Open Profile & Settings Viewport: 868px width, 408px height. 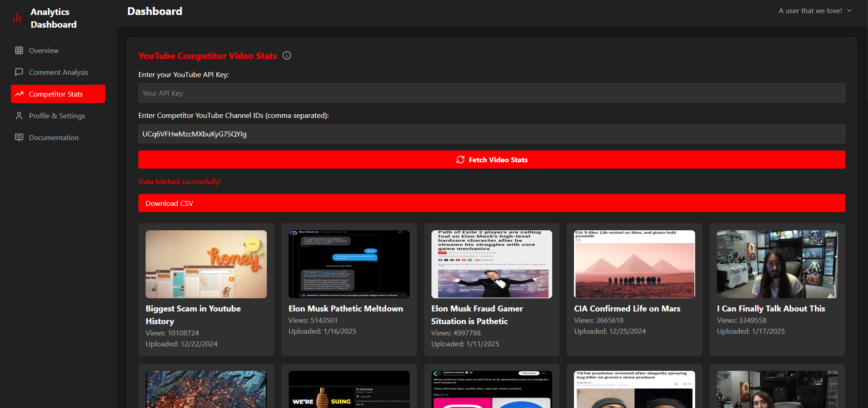(x=58, y=116)
